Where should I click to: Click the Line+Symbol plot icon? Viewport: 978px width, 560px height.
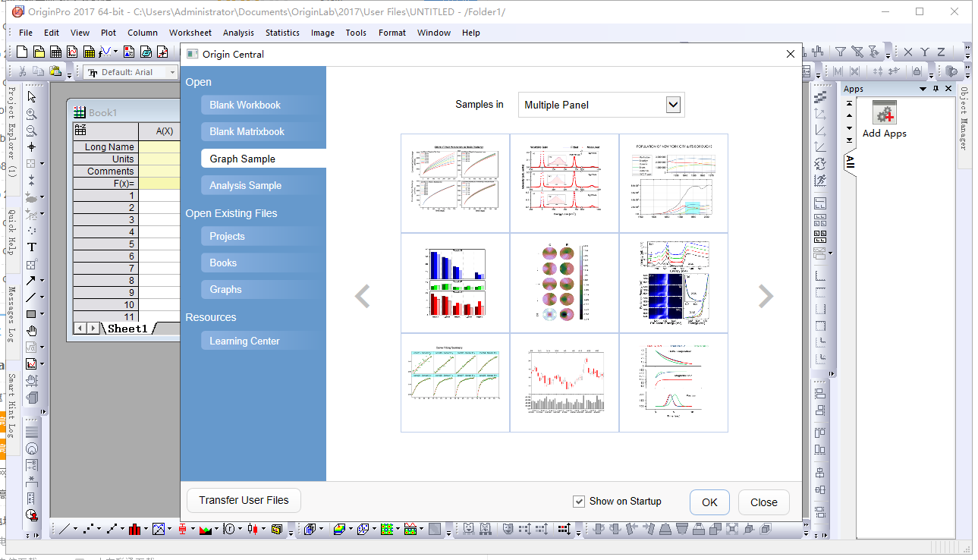(x=113, y=529)
